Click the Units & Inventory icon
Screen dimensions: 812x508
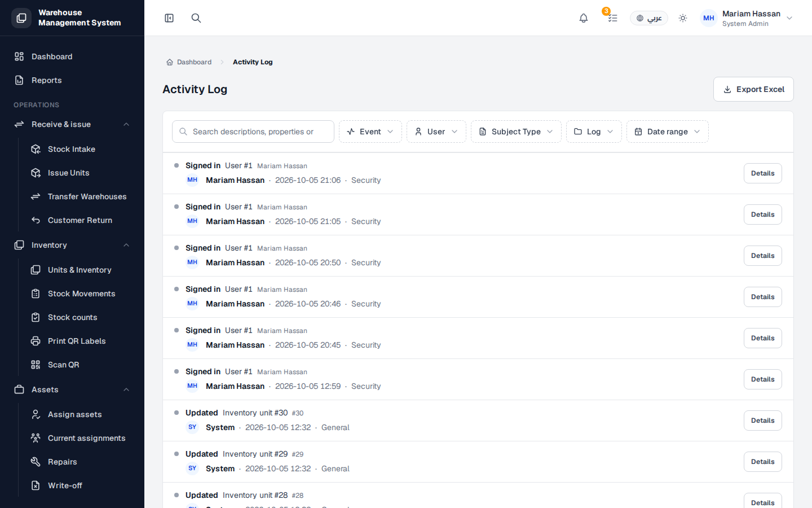pyautogui.click(x=36, y=270)
